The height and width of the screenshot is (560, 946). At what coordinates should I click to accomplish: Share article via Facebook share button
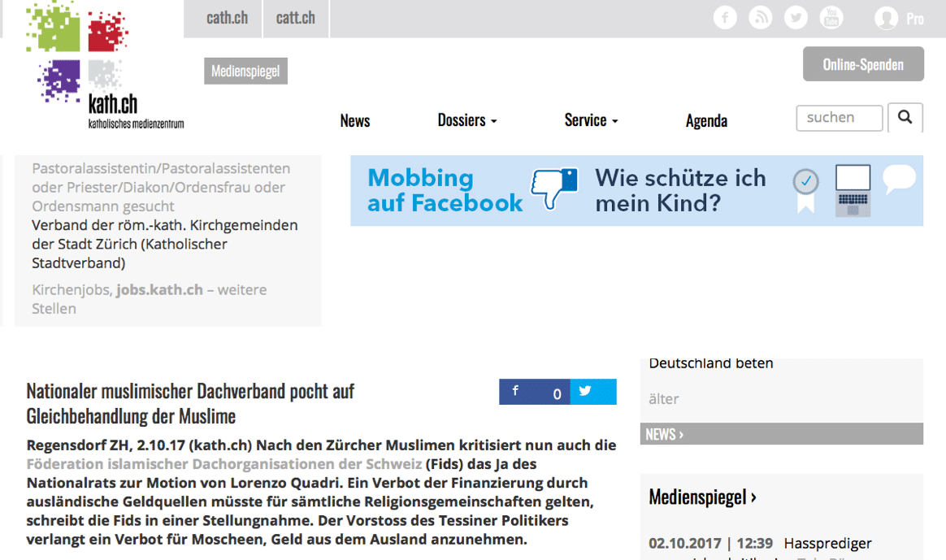(534, 392)
